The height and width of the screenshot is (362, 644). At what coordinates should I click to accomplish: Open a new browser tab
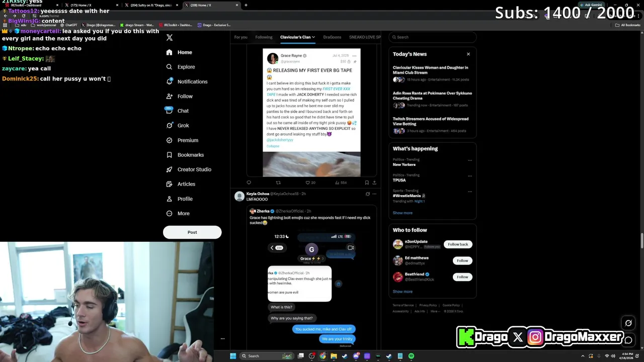tap(246, 5)
